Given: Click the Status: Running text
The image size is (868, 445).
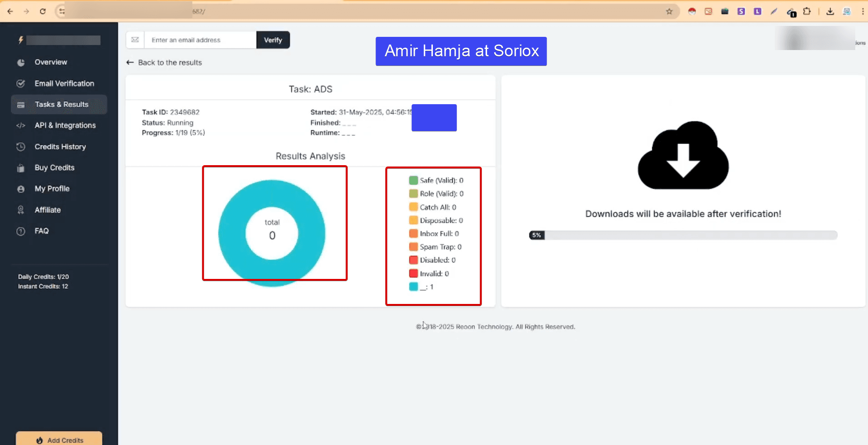Looking at the screenshot, I should tap(167, 123).
